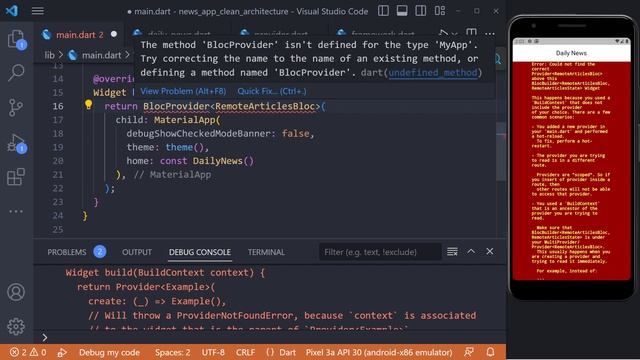Open the Manage gear settings icon
The height and width of the screenshot is (360, 640).
tap(16, 327)
